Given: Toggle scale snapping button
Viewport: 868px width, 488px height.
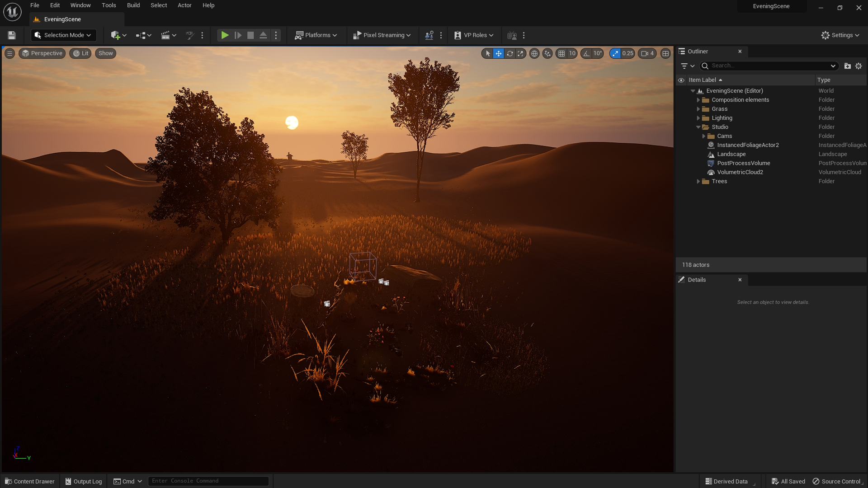Looking at the screenshot, I should 615,53.
